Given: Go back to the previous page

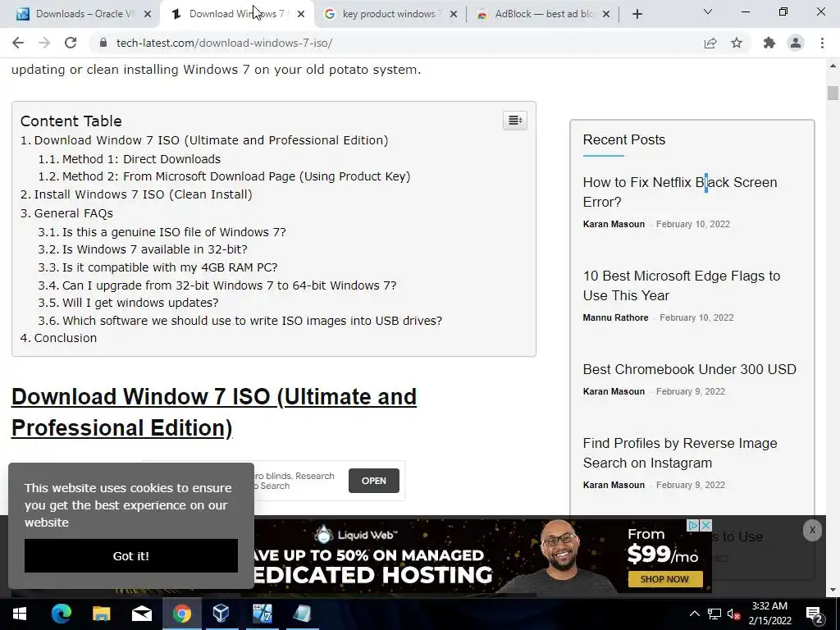Looking at the screenshot, I should 18,43.
